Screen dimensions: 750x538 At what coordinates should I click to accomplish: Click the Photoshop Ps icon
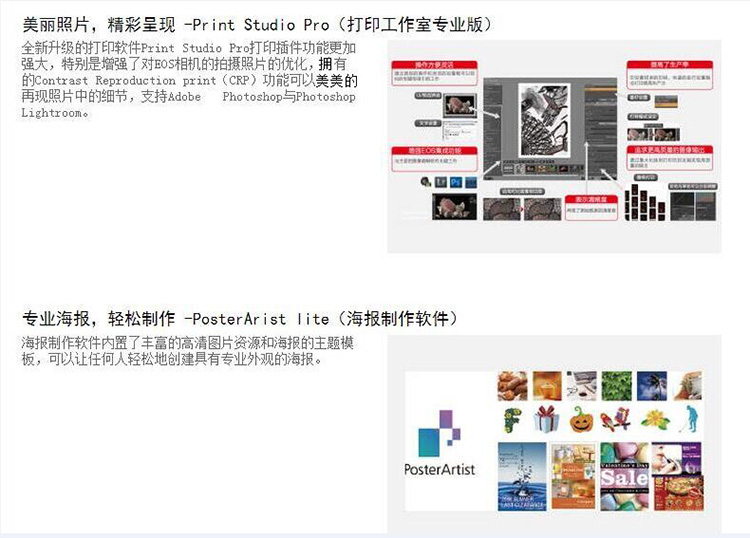(456, 183)
